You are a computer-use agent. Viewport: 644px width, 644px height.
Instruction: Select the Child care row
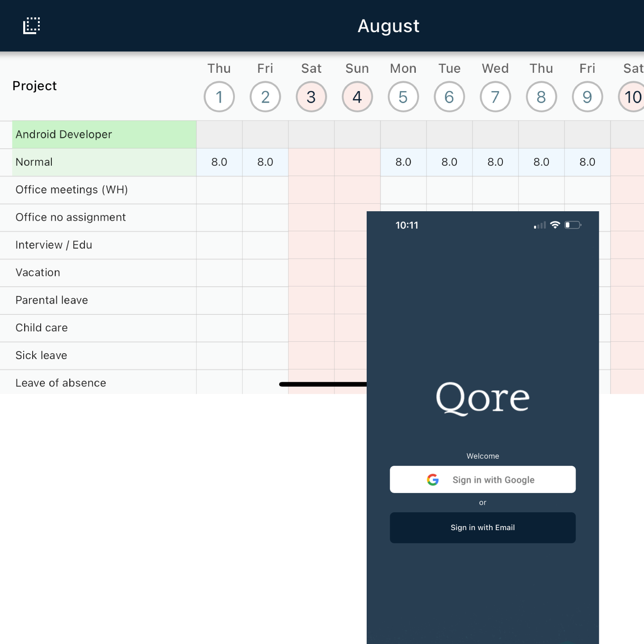(98, 328)
